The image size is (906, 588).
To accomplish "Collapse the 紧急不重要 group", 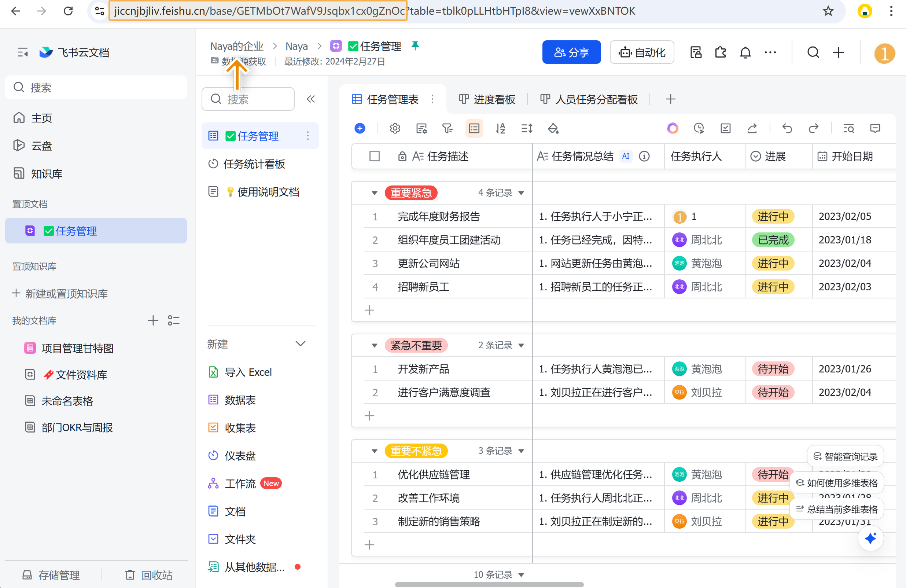I will pos(375,346).
